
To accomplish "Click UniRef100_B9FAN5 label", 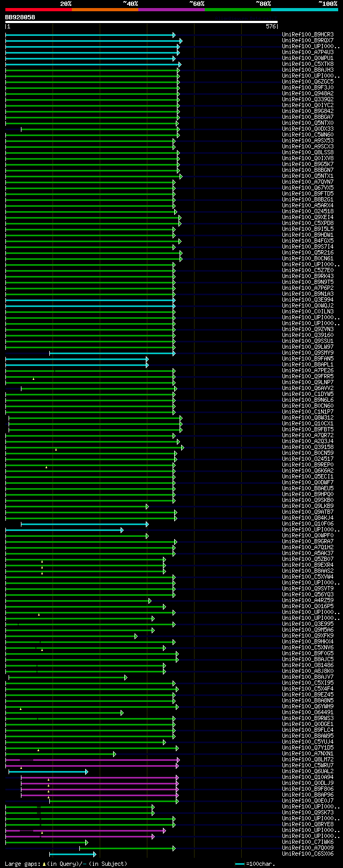I will coord(308,359).
